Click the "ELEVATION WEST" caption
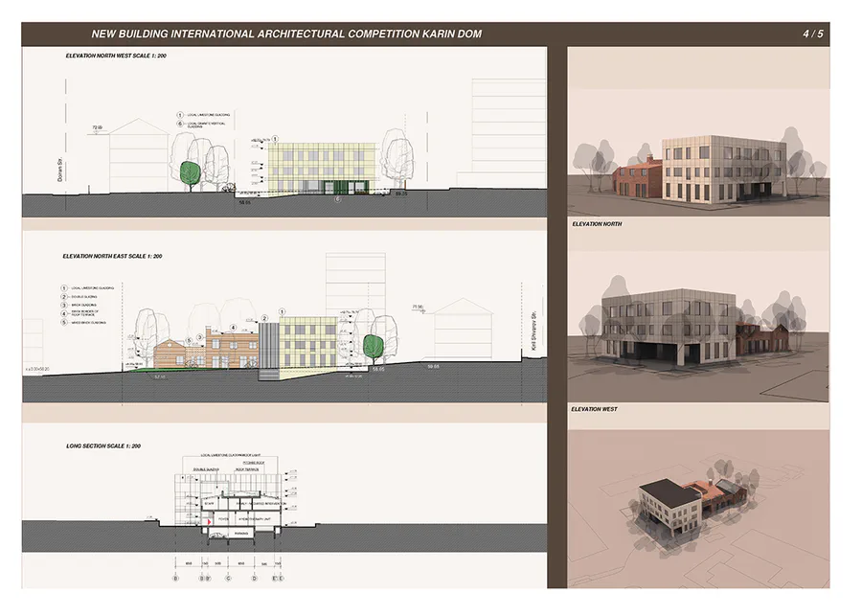This screenshot has width=862, height=616. 594,409
